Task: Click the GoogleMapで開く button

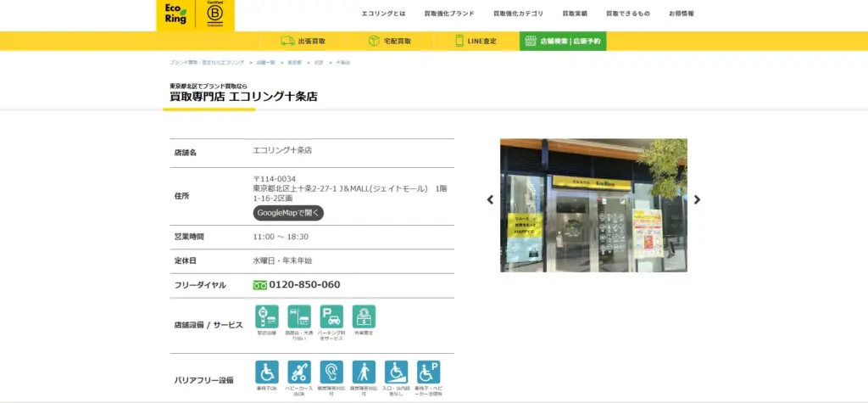Action: [288, 213]
